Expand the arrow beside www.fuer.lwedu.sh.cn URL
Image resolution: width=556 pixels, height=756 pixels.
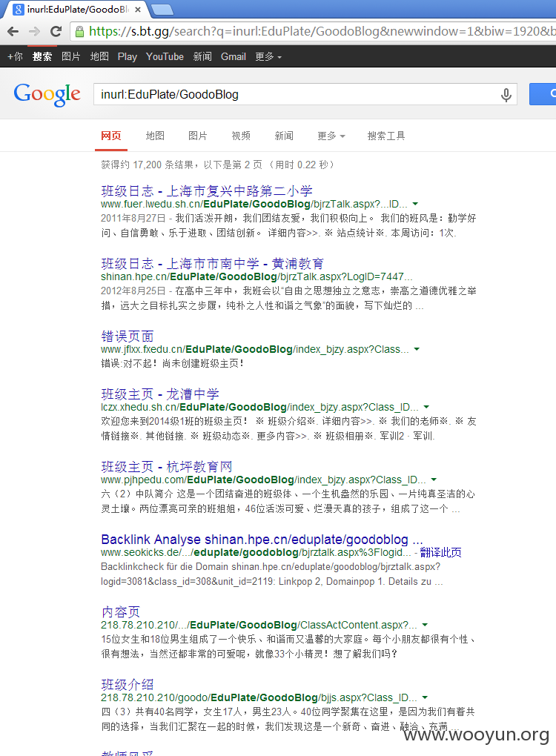415,204
